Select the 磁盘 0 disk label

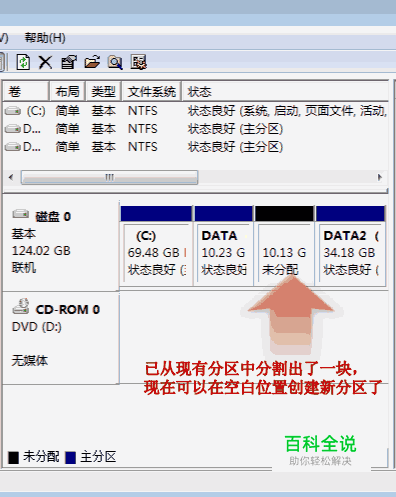pos(53,217)
